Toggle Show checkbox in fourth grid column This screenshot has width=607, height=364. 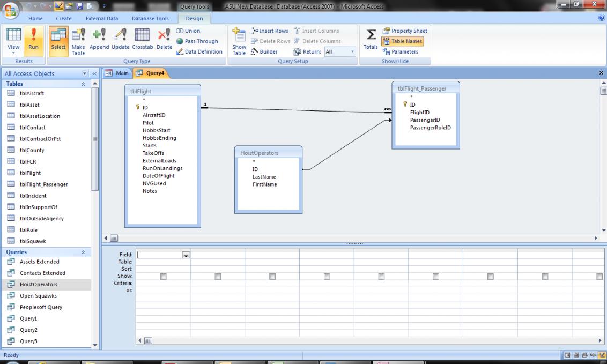click(327, 277)
